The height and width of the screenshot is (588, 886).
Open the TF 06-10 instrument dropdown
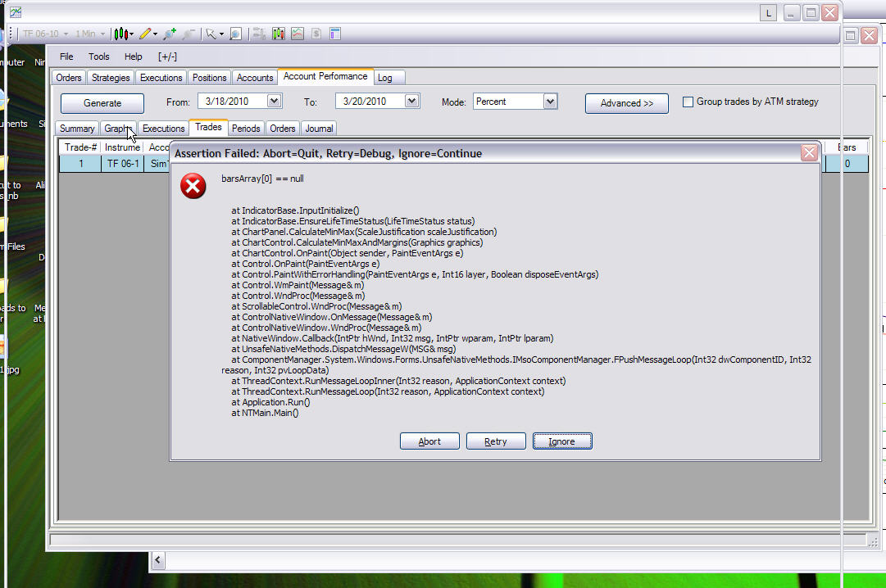click(x=45, y=34)
